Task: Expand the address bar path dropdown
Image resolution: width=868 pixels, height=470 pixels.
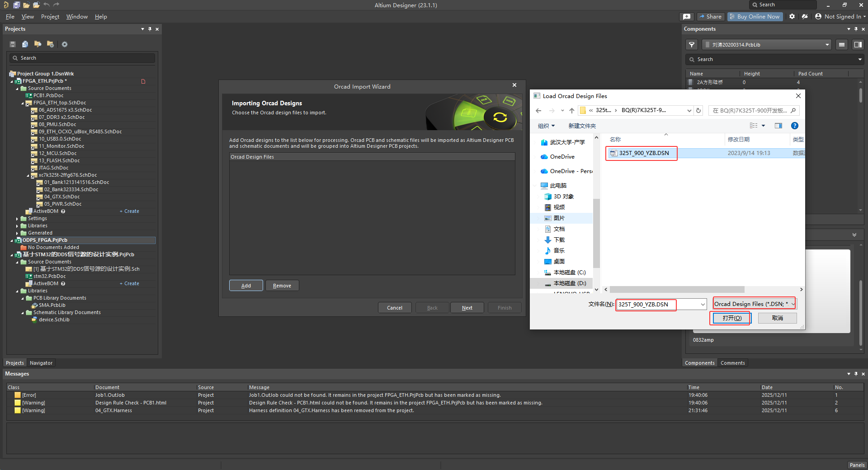Action: [x=689, y=111]
